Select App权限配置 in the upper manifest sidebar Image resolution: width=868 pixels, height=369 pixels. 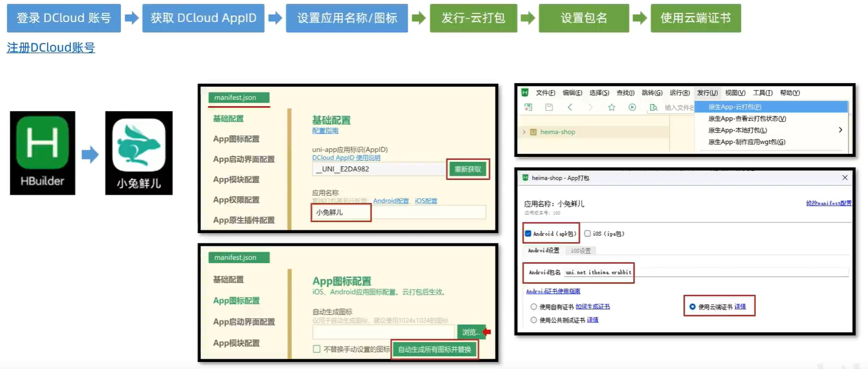(x=236, y=200)
